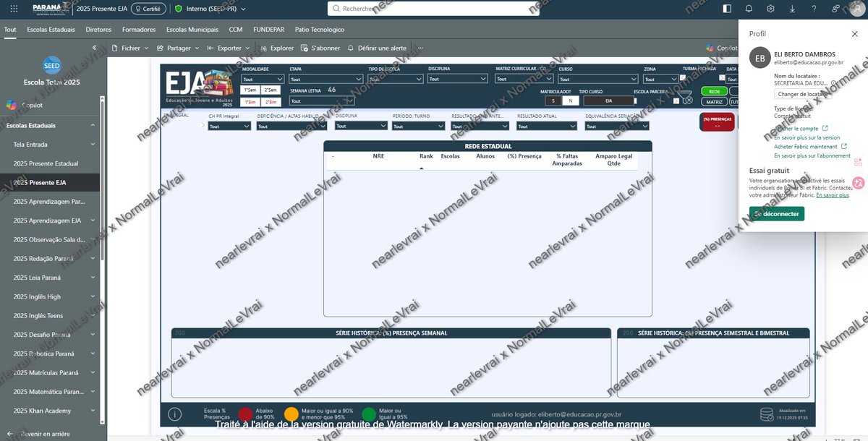Click the orange 90% to 95% legend circle
Image resolution: width=868 pixels, height=441 pixels.
click(x=291, y=414)
